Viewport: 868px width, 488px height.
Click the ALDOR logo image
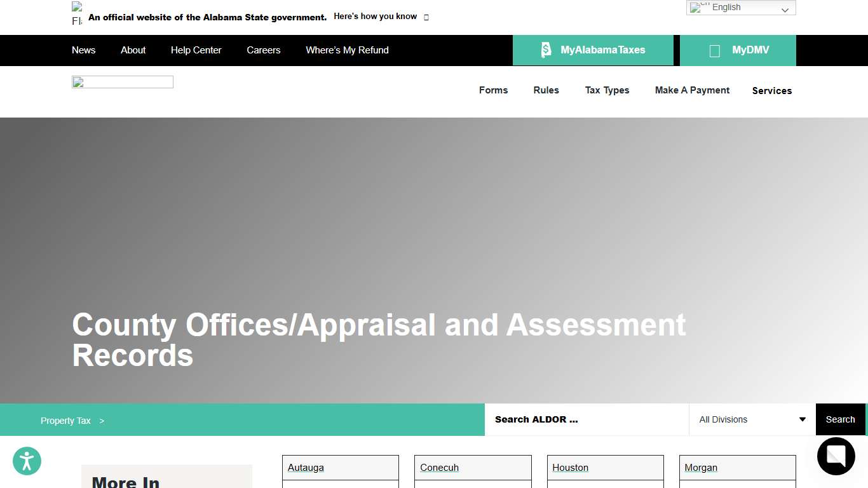(x=122, y=81)
